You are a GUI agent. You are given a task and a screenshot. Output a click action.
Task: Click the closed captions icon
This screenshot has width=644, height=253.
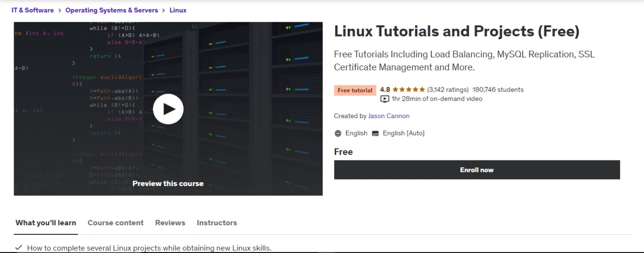point(375,133)
